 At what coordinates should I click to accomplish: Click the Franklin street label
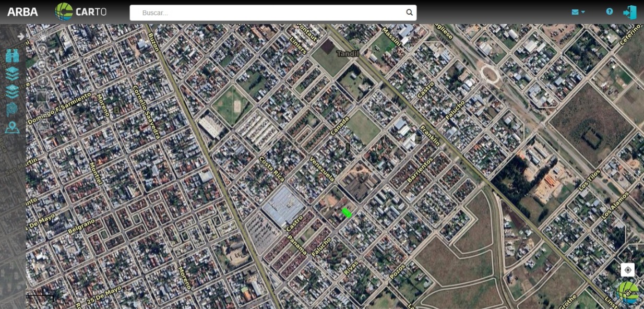pos(430,135)
